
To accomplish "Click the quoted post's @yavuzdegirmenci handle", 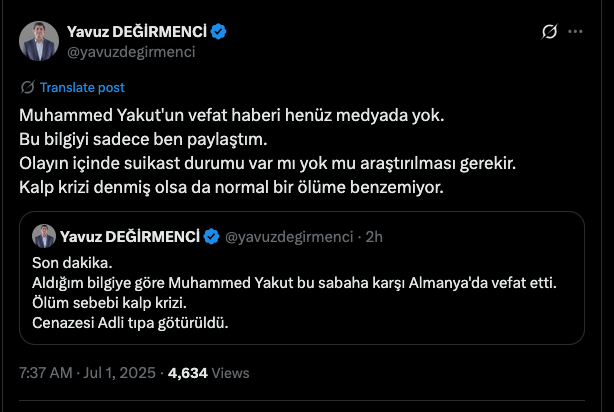I will click(290, 237).
